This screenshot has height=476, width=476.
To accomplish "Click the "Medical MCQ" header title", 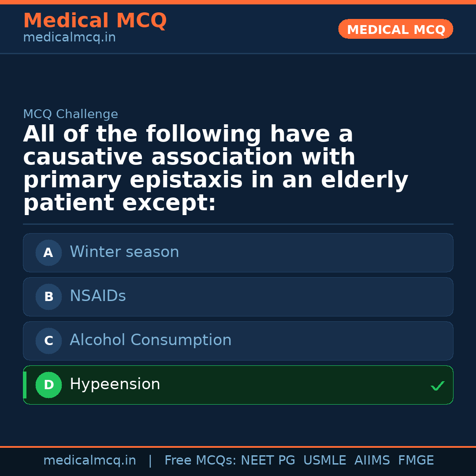I will (95, 21).
